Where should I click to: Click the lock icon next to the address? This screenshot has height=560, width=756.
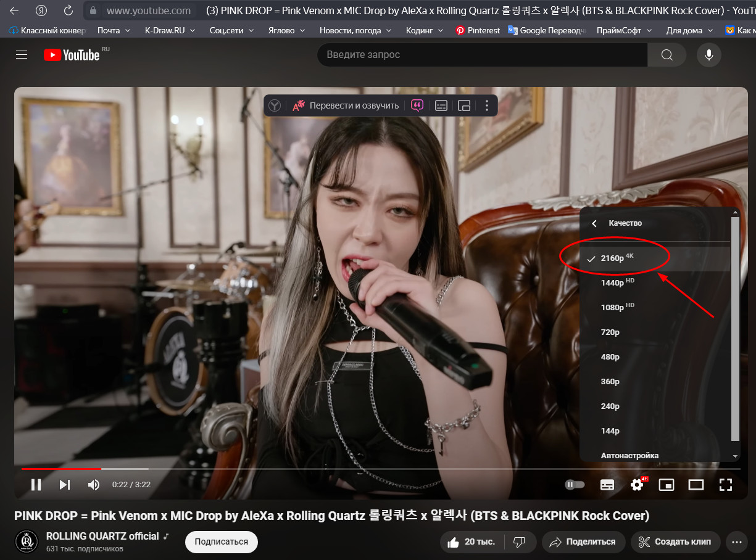coord(93,10)
